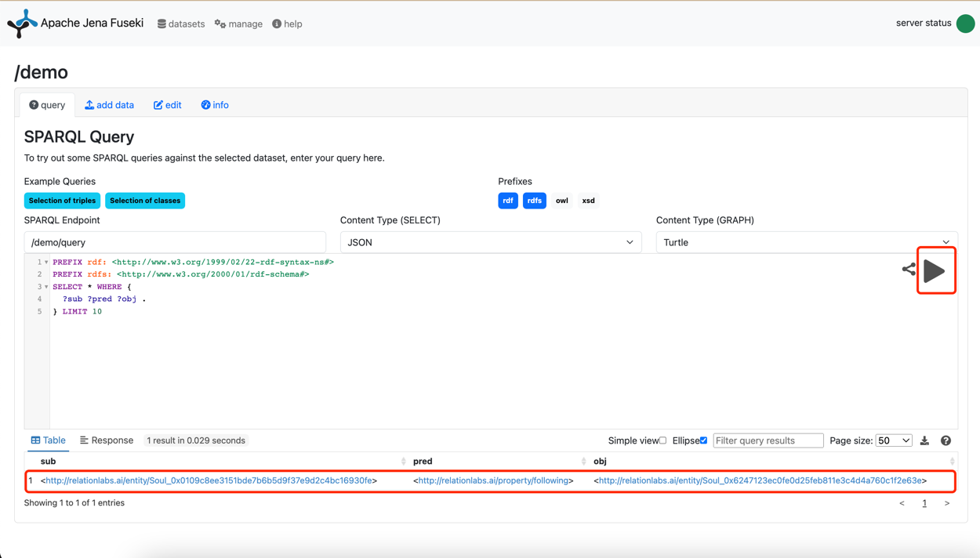Toggle the Ellipse checkbox

pos(703,440)
